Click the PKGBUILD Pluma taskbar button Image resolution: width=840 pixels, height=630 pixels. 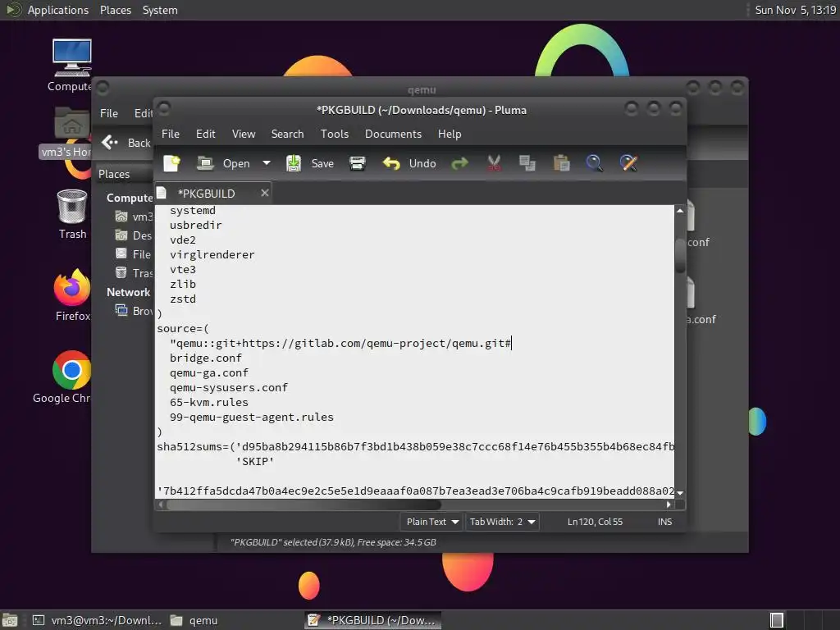[373, 620]
